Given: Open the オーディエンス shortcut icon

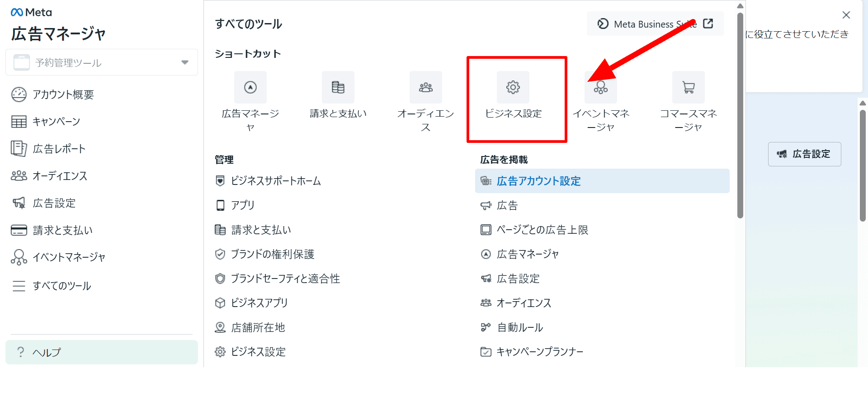Looking at the screenshot, I should pos(426,87).
